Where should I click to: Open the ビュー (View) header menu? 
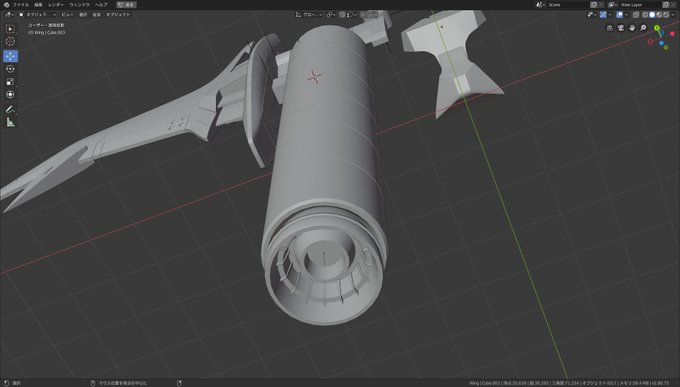point(67,15)
